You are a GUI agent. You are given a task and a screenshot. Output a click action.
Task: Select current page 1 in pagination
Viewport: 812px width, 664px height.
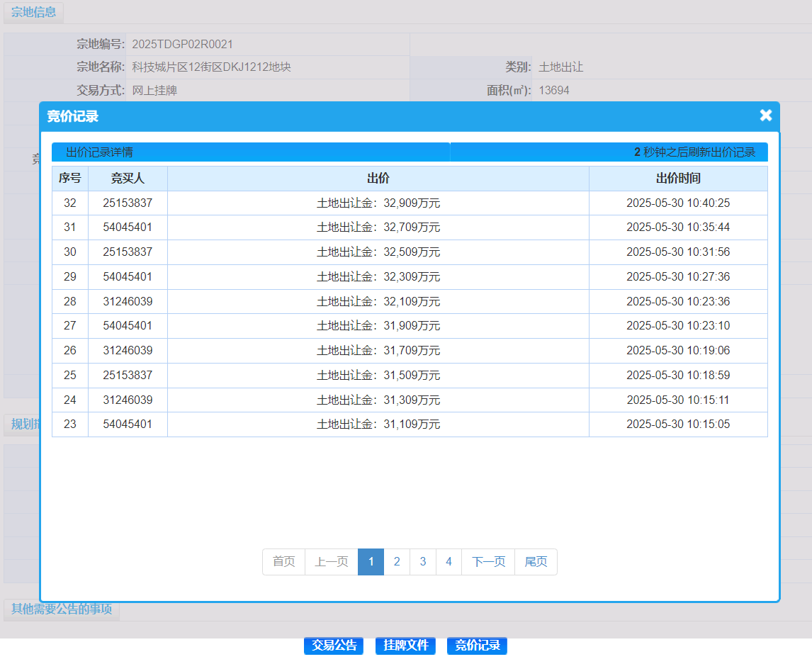pyautogui.click(x=371, y=562)
